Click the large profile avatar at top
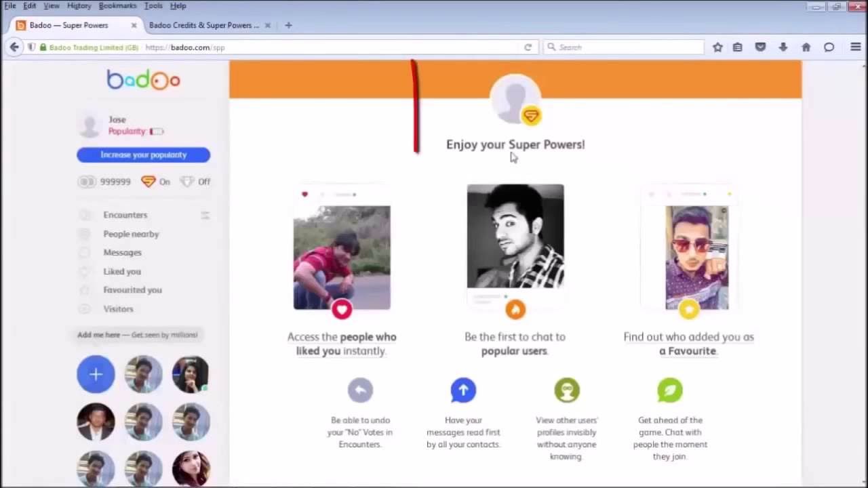The height and width of the screenshot is (488, 868). (x=515, y=100)
